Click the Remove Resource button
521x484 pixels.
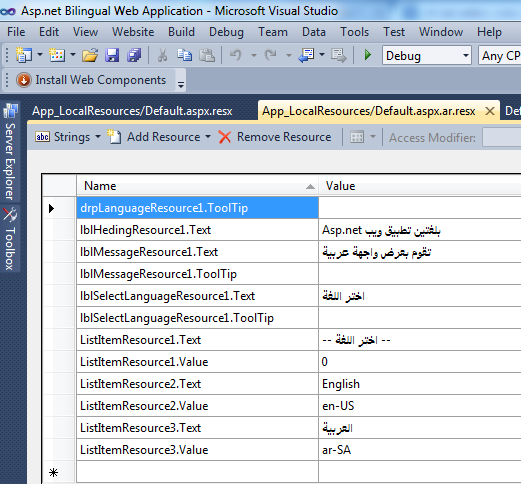(x=275, y=137)
